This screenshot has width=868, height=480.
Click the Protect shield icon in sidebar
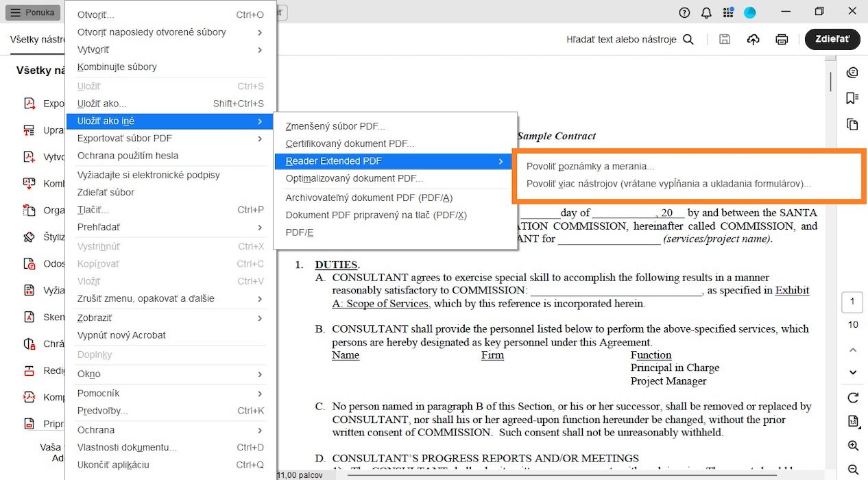(29, 344)
